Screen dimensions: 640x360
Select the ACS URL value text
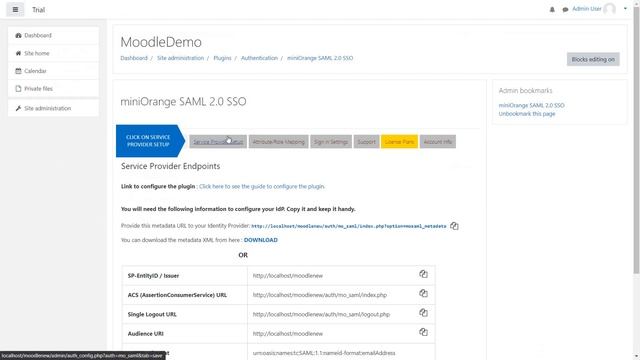[320, 295]
